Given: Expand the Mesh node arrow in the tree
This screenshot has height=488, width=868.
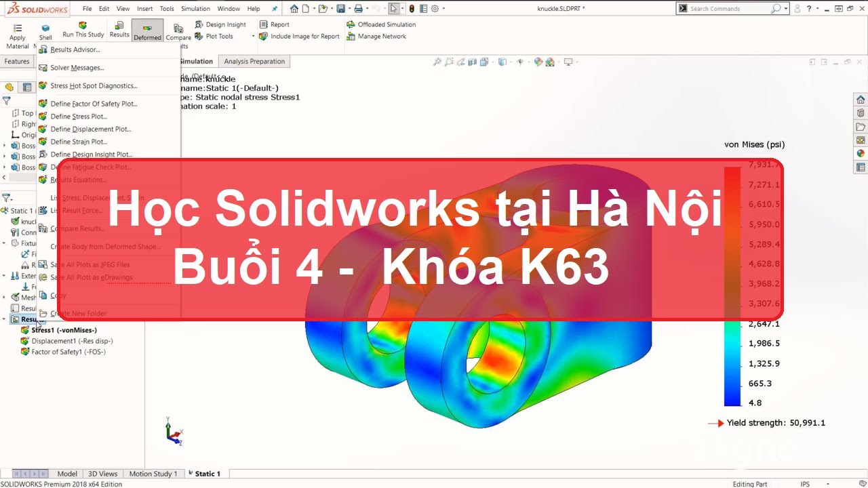Looking at the screenshot, I should pos(5,298).
